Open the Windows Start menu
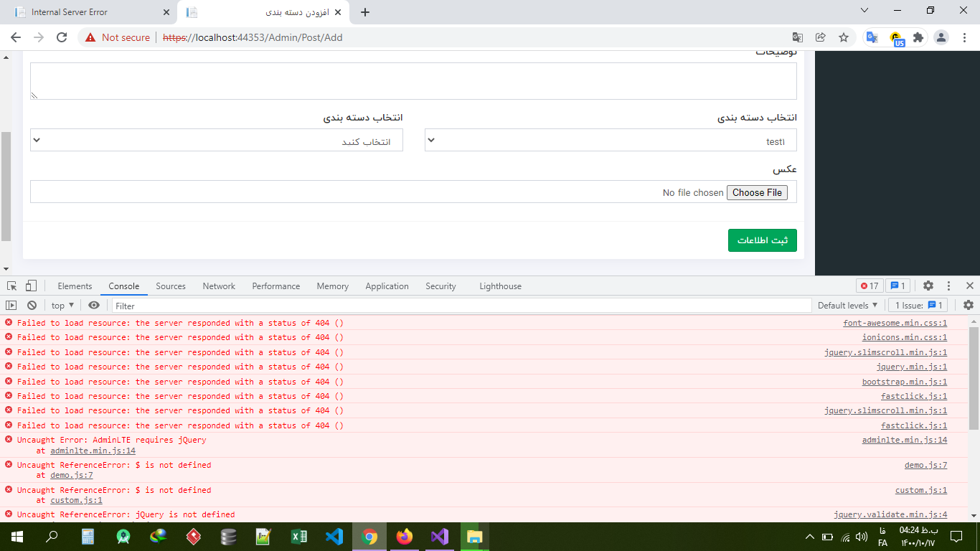The width and height of the screenshot is (980, 551). (x=17, y=537)
